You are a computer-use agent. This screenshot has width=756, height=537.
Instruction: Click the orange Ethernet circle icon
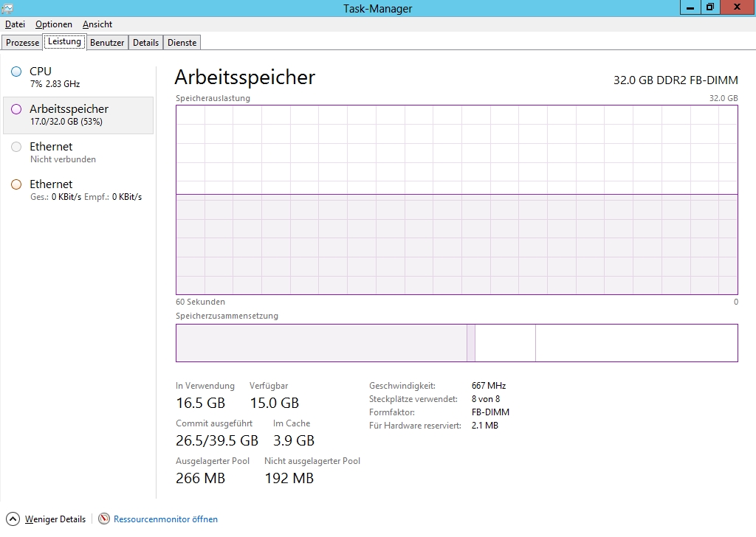[x=16, y=184]
